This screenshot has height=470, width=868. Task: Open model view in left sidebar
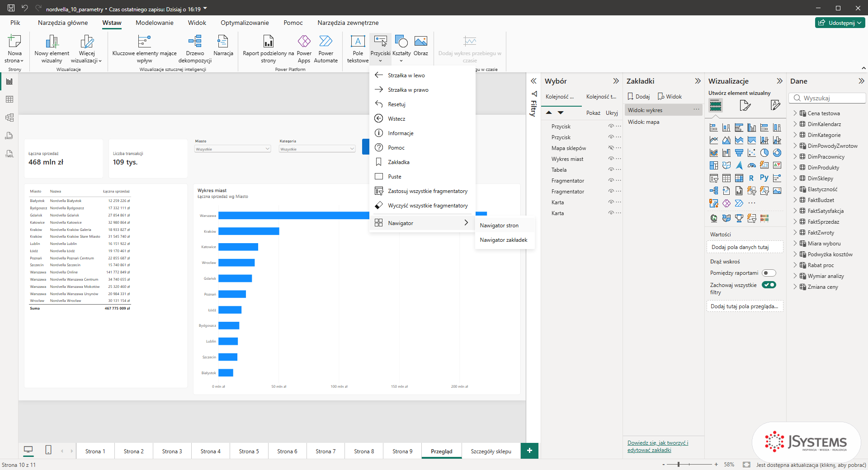click(9, 117)
